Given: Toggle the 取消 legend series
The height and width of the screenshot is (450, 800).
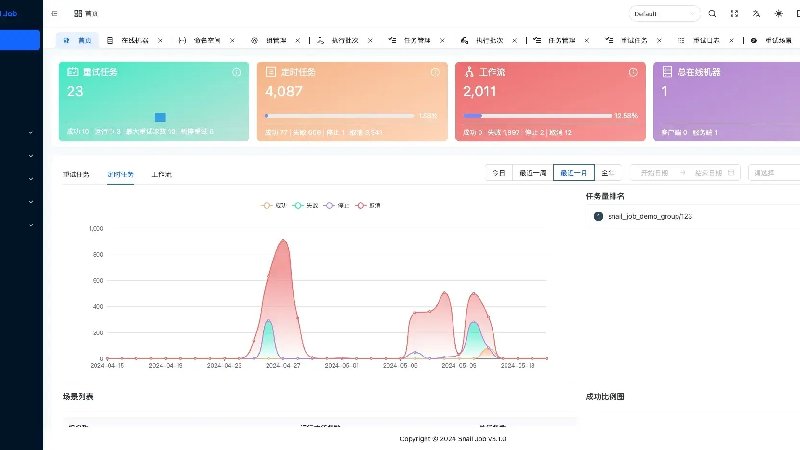Looking at the screenshot, I should click(368, 206).
